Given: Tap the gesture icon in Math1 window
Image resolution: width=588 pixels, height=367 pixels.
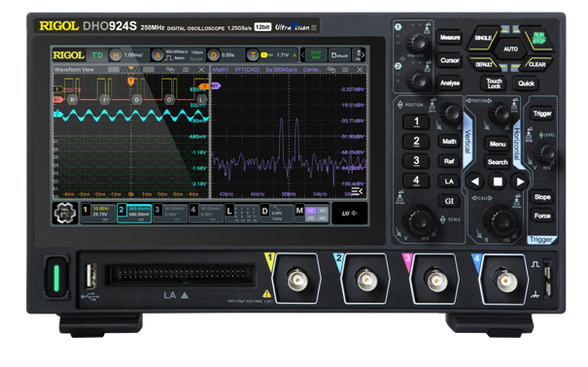Looking at the screenshot, I should pos(330,70).
